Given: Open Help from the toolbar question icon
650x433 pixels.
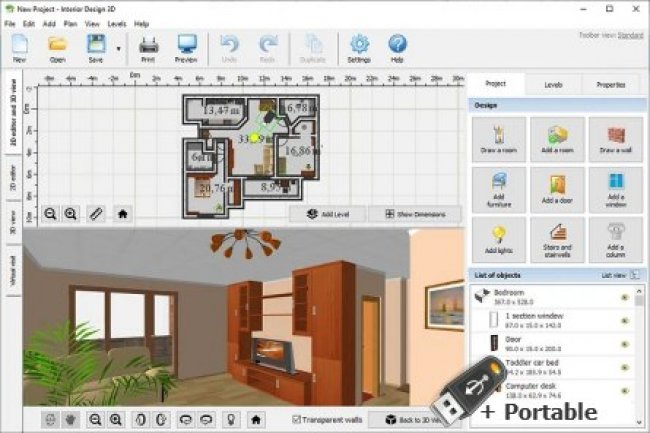Looking at the screenshot, I should pyautogui.click(x=397, y=48).
